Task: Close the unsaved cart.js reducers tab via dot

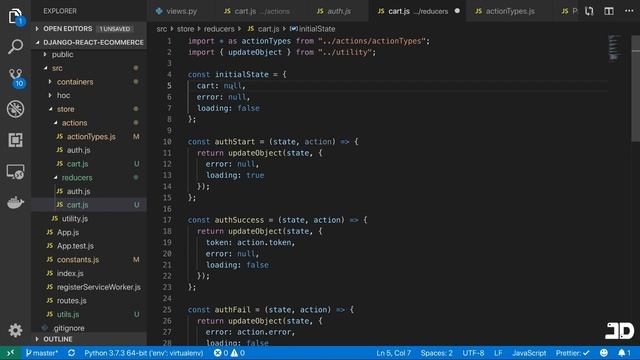Action: click(457, 11)
